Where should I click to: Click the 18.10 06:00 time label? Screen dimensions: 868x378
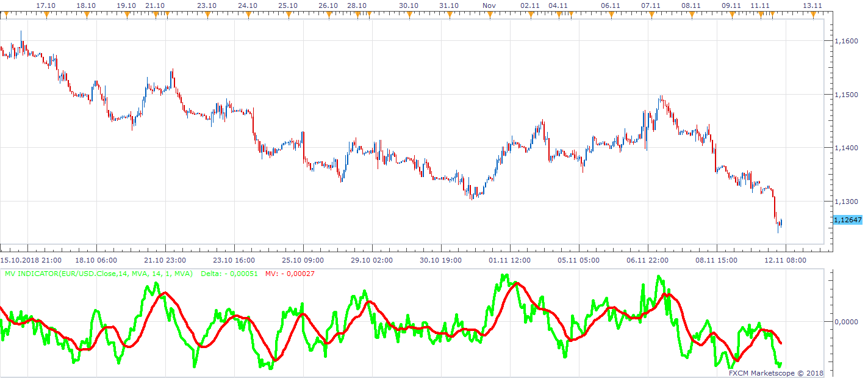click(97, 260)
